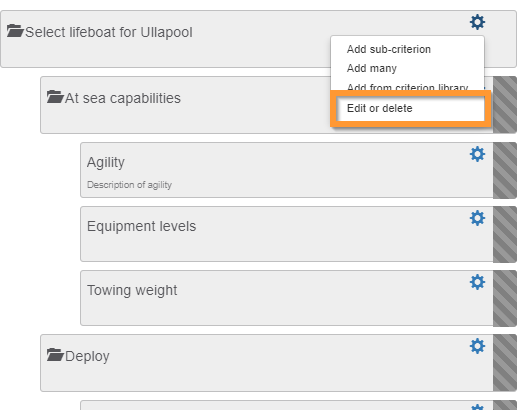Grab the striped handle beside Equipment levels

coord(505,234)
